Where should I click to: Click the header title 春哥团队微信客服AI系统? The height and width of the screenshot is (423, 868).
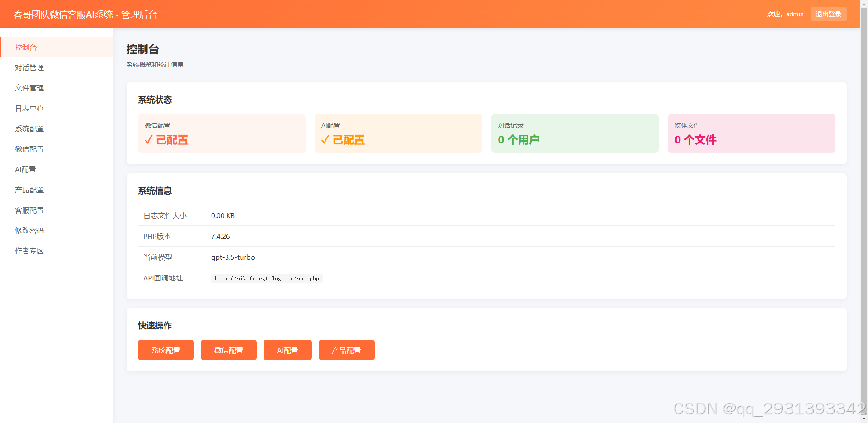[85, 14]
